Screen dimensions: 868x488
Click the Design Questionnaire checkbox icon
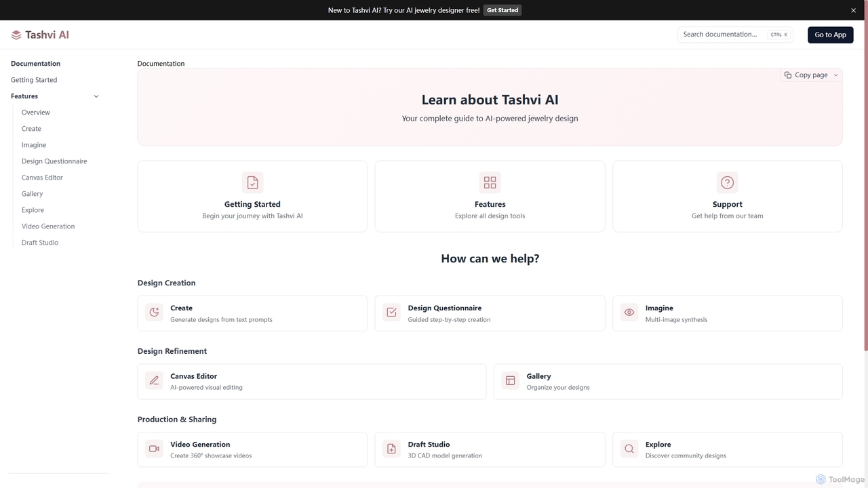(x=392, y=312)
